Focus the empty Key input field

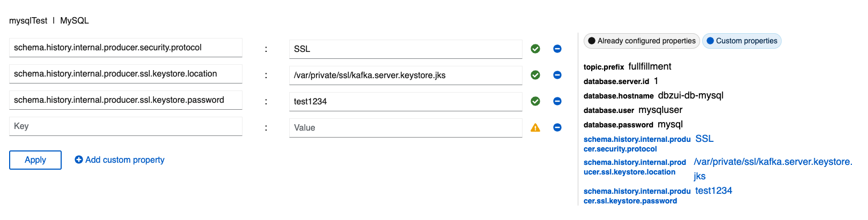[126, 126]
